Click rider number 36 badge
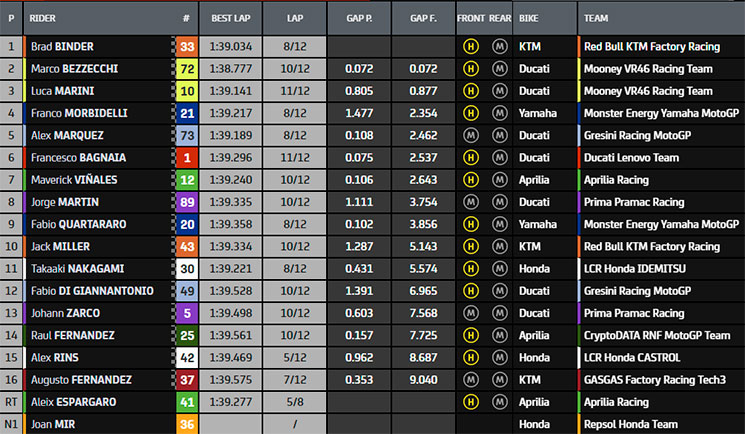The height and width of the screenshot is (434, 745). 187,424
